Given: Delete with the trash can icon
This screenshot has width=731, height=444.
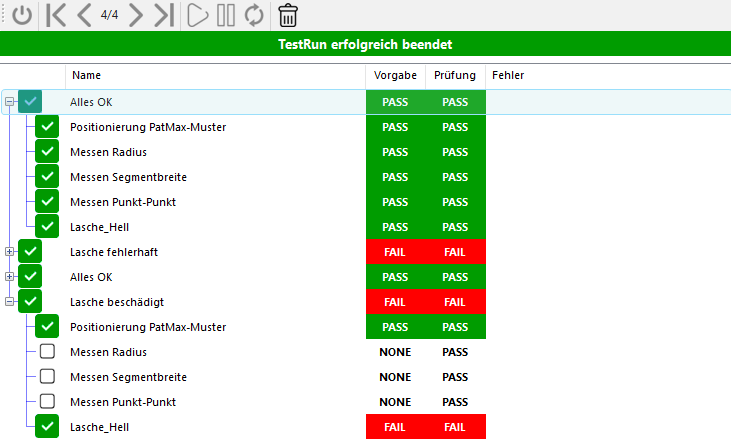Looking at the screenshot, I should (x=288, y=15).
